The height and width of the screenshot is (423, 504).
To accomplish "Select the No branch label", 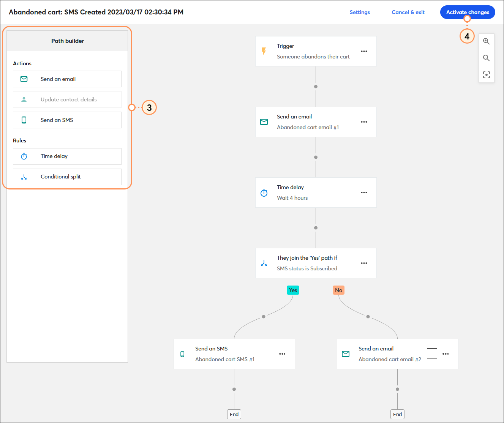I will coord(338,290).
